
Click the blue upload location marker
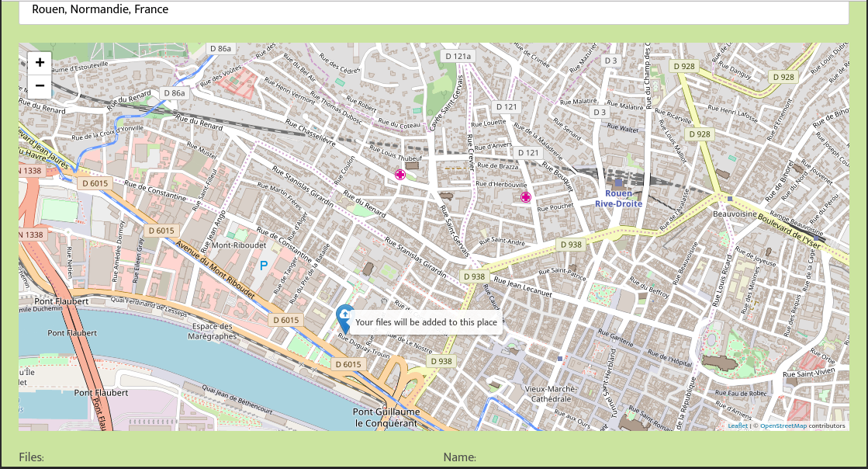[x=345, y=319]
